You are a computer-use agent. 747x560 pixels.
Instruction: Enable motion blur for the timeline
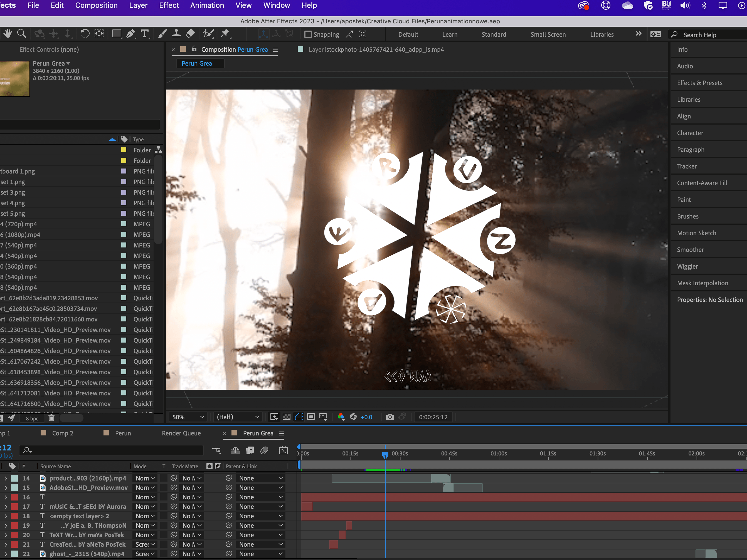[x=264, y=450]
